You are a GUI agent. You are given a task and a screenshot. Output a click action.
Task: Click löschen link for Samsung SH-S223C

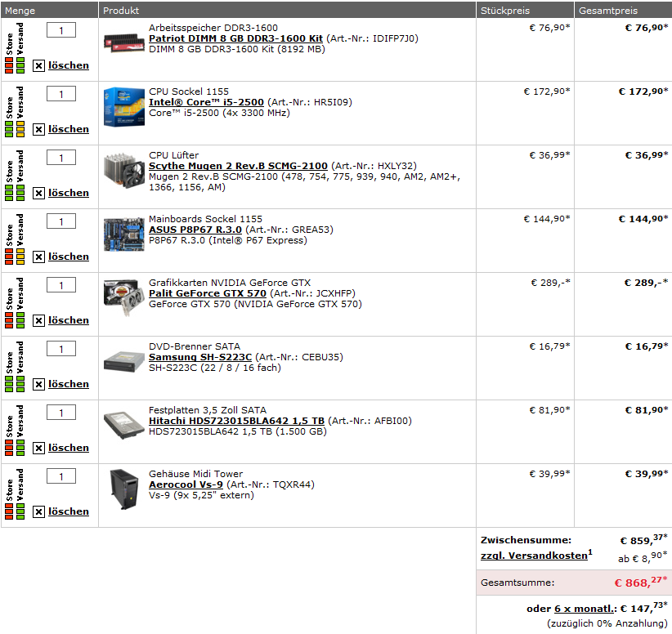69,384
